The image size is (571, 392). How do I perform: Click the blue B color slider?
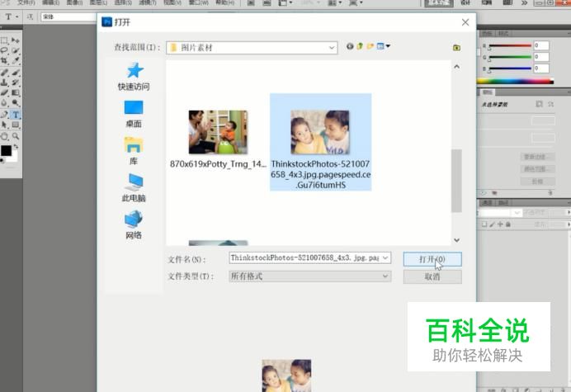(510, 68)
